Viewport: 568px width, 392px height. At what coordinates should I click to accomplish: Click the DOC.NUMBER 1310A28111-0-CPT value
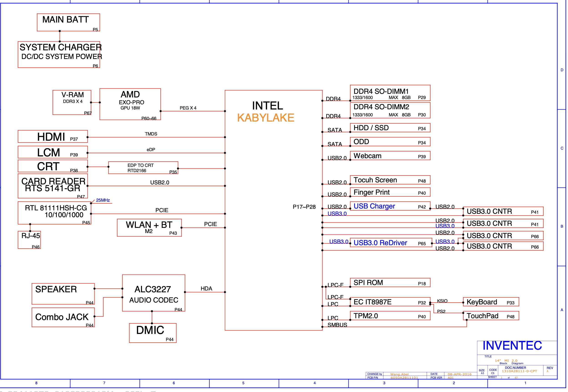pos(519,371)
